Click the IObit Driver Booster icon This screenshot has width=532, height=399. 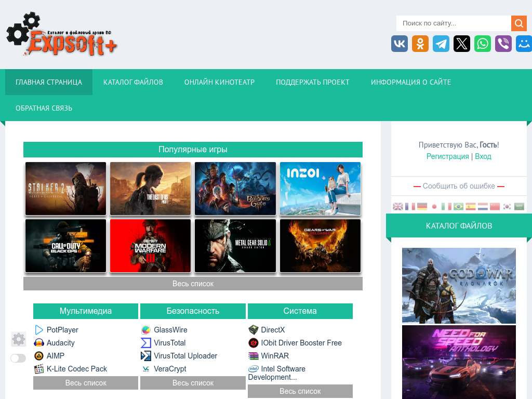coord(253,343)
